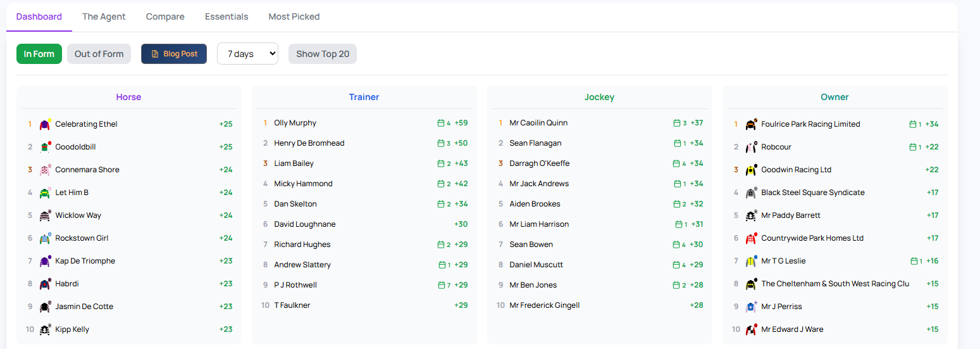Go to the Compare tab
Viewport: 980px width, 349px height.
coord(165,16)
